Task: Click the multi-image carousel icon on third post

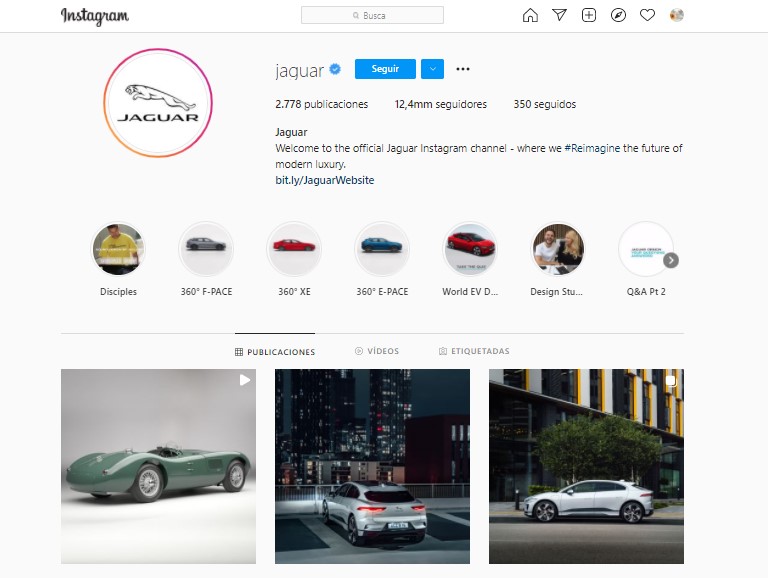Action: pos(671,381)
